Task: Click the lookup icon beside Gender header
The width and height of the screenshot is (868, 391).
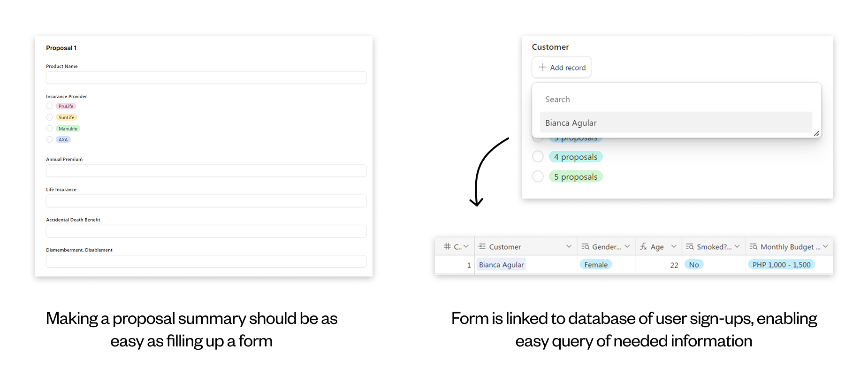Action: 585,246
